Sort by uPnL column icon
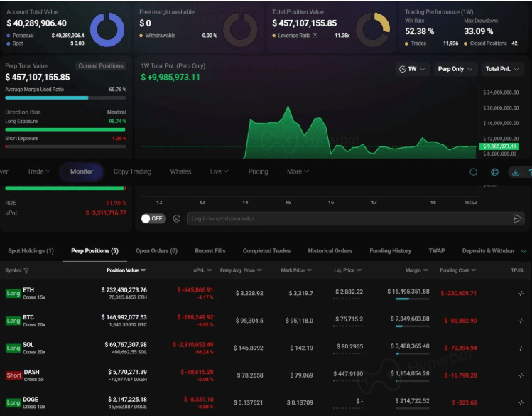 (210, 271)
